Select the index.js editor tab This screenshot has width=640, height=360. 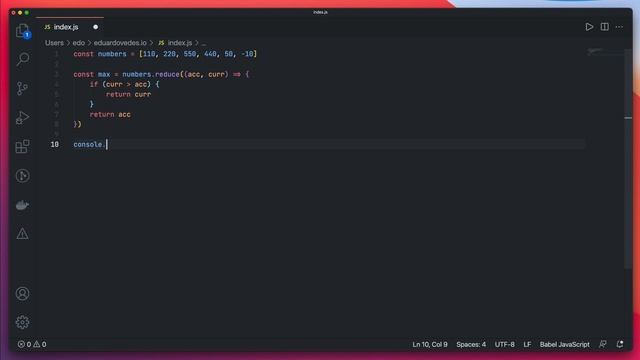click(69, 27)
